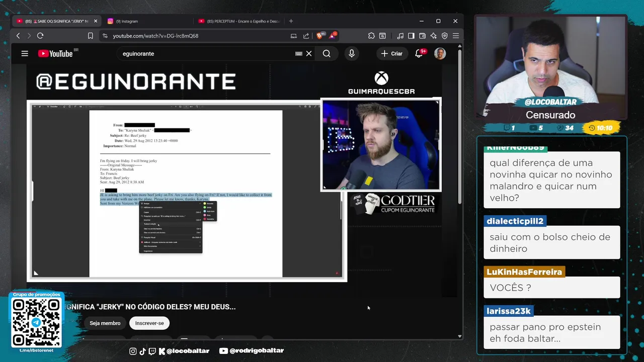Open Brave Rewards triangle icon
Screen dimensions: 644x362
[x=333, y=35]
